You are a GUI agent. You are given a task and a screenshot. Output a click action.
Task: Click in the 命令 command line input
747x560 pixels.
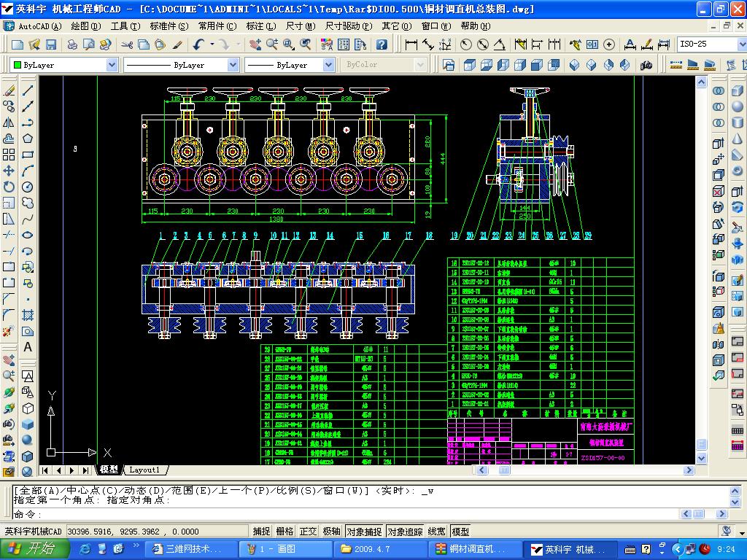pyautogui.click(x=345, y=514)
